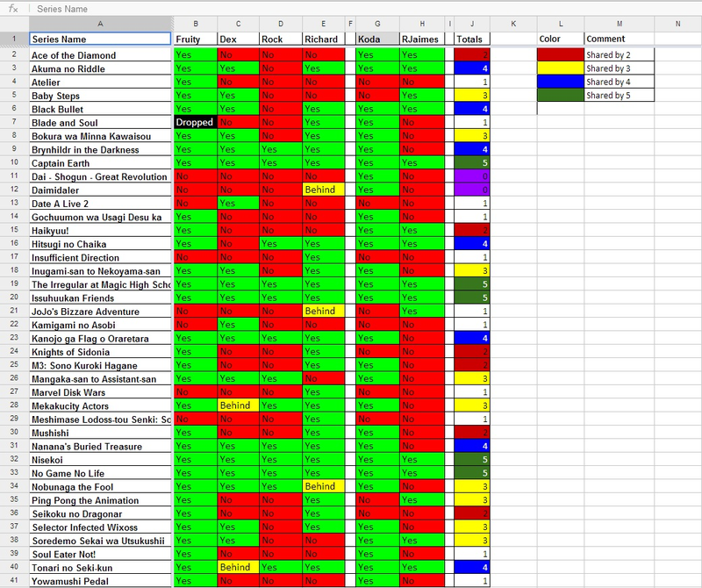The image size is (702, 588).
Task: Select the No Game No Life cell
Action: [x=101, y=473]
